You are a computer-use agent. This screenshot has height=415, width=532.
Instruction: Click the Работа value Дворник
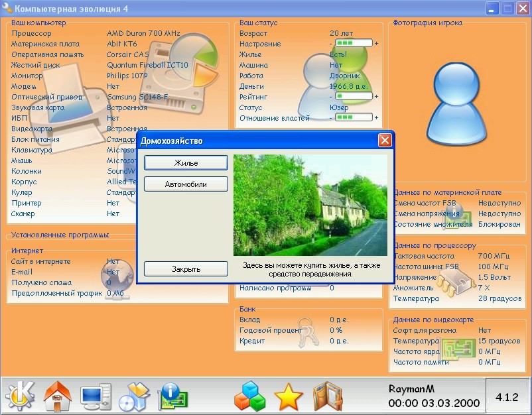pyautogui.click(x=344, y=76)
